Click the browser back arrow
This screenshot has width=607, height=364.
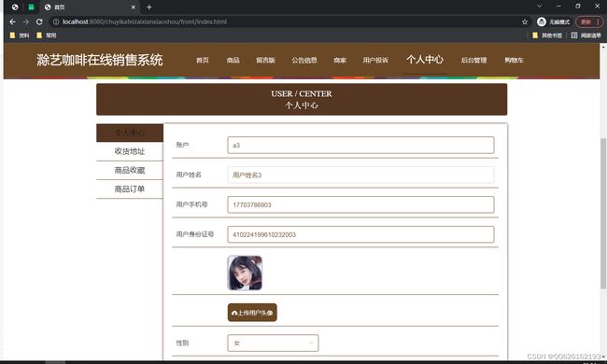tap(12, 22)
